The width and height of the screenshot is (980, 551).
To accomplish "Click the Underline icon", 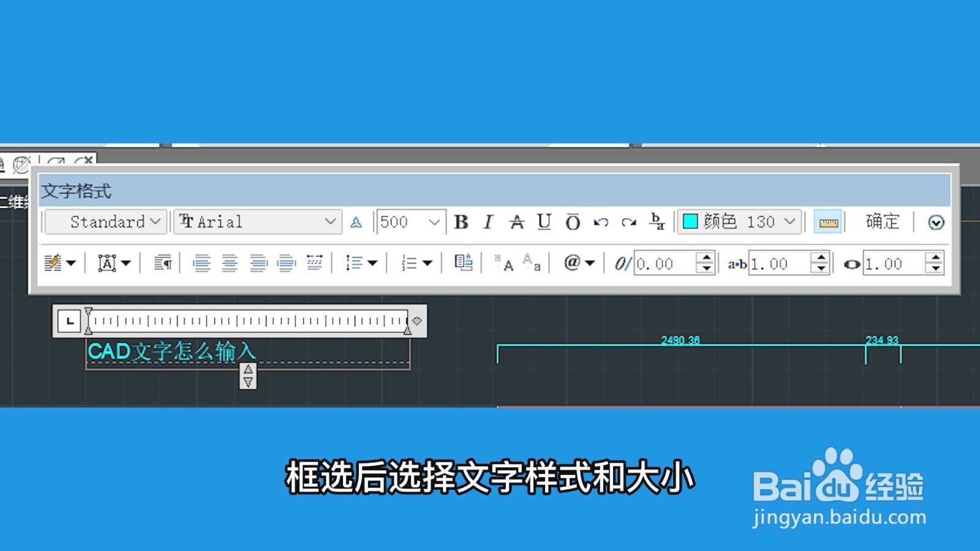I will pyautogui.click(x=543, y=222).
